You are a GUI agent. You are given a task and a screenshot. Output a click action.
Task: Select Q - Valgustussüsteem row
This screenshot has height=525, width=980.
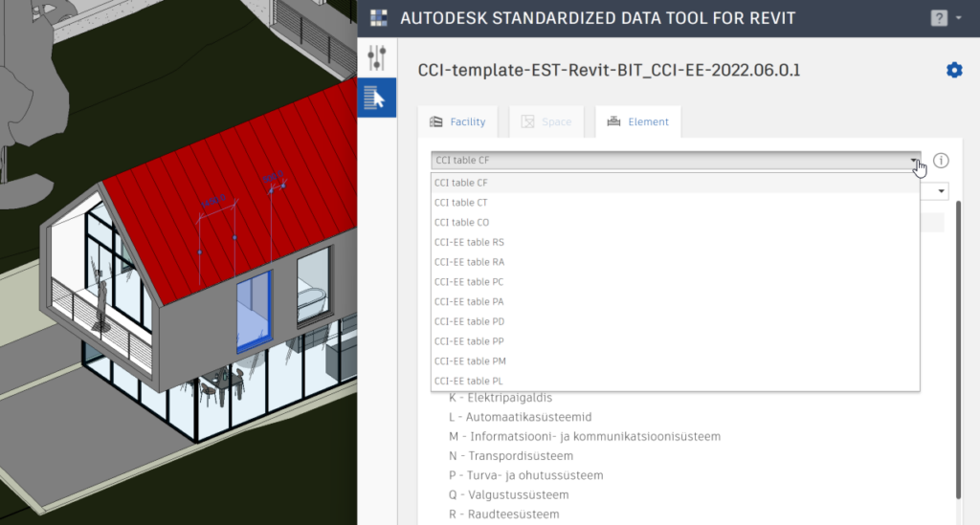(x=509, y=494)
